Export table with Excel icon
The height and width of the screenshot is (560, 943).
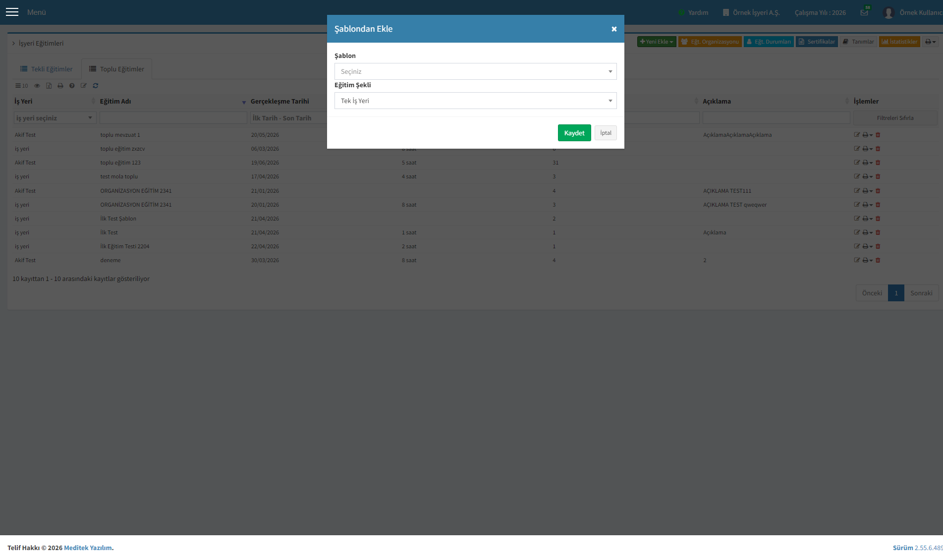coord(49,86)
